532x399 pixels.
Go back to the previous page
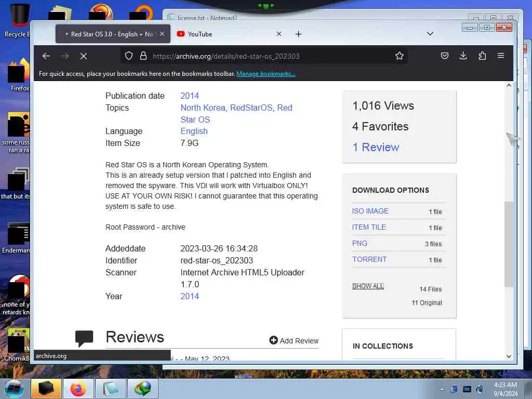[x=46, y=56]
